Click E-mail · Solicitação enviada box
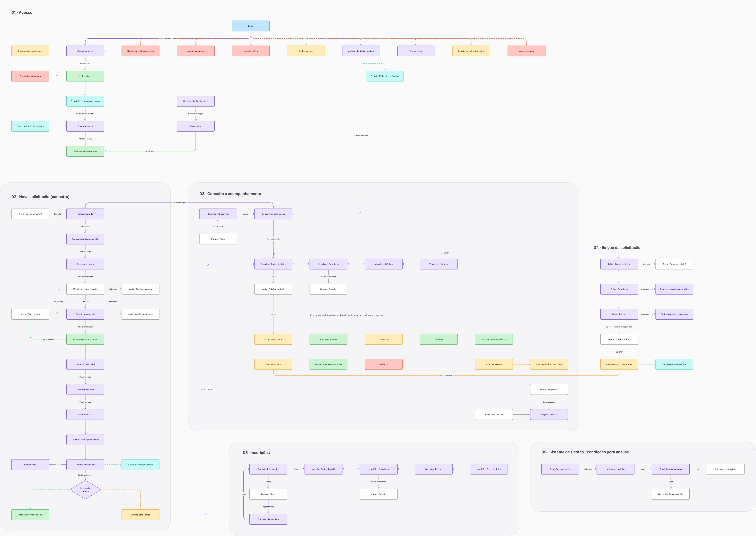The image size is (756, 536). [x=140, y=465]
